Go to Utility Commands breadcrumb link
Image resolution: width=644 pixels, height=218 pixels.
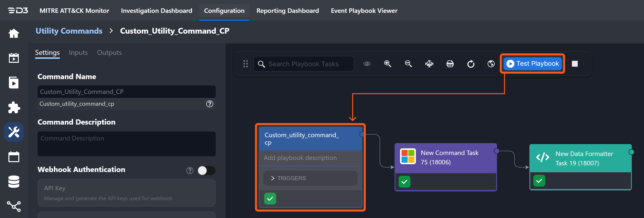pyautogui.click(x=69, y=31)
